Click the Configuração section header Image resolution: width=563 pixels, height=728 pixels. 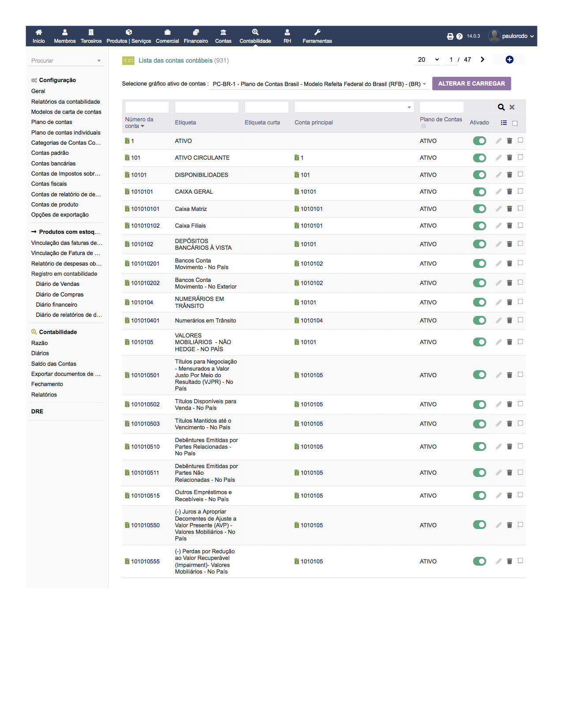(57, 80)
